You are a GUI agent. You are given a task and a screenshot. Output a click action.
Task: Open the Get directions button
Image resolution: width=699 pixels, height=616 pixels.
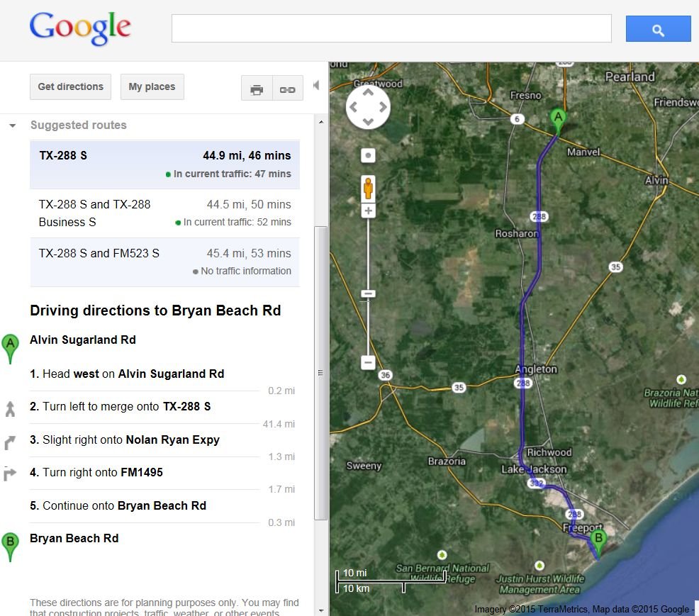(x=70, y=87)
